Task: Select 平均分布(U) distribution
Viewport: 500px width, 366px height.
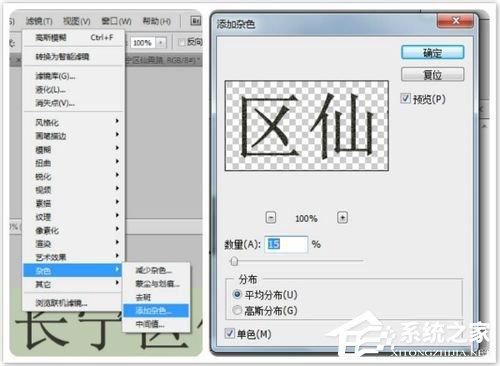Action: (237, 294)
